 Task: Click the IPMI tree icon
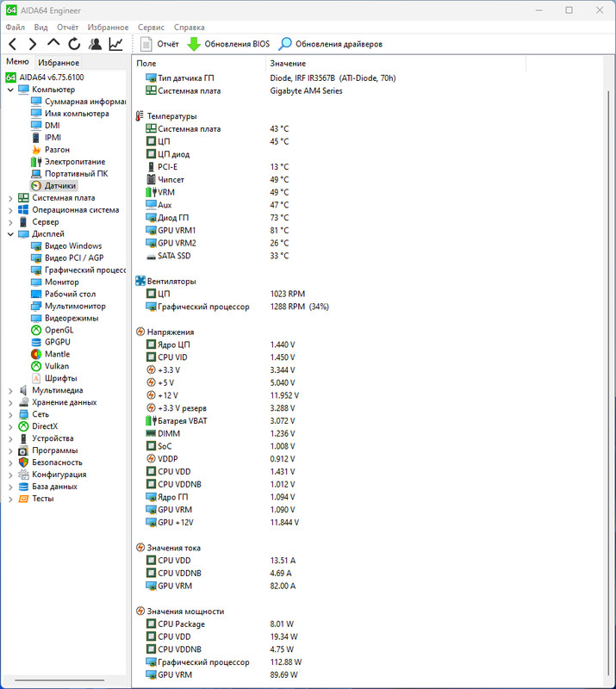(36, 138)
